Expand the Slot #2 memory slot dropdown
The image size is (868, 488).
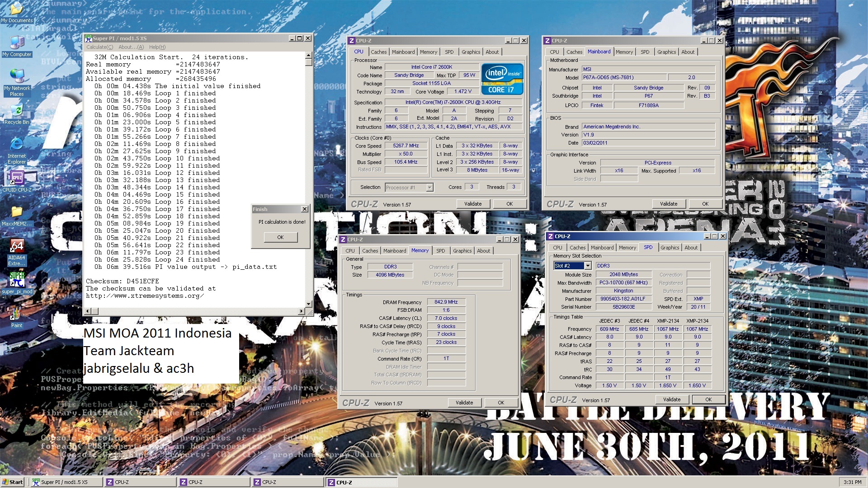(588, 266)
